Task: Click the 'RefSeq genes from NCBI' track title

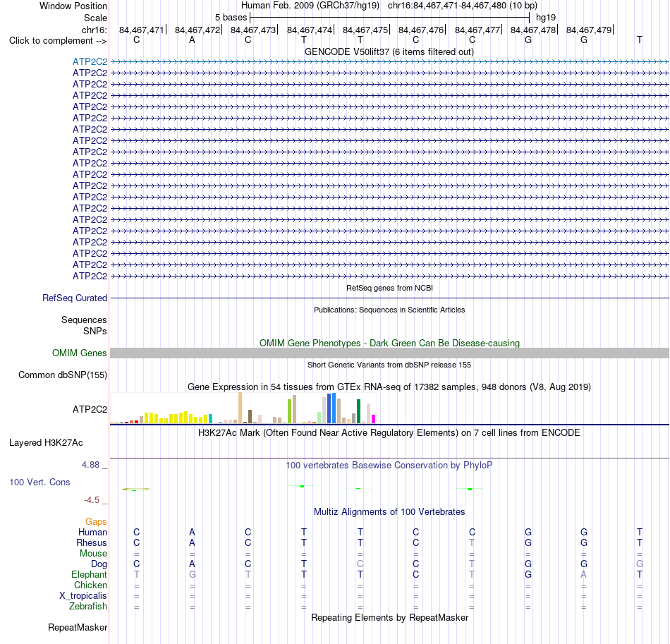Action: [x=389, y=288]
